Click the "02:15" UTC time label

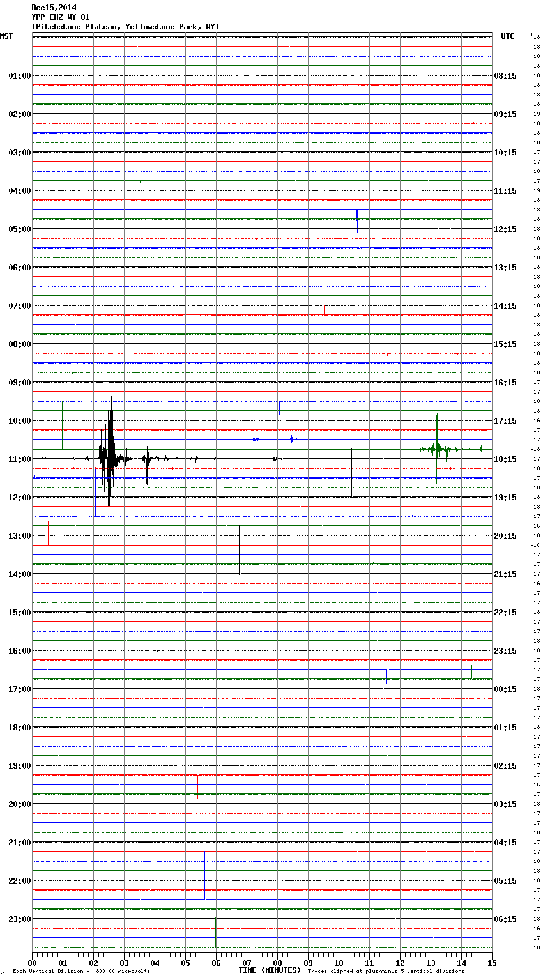505,766
